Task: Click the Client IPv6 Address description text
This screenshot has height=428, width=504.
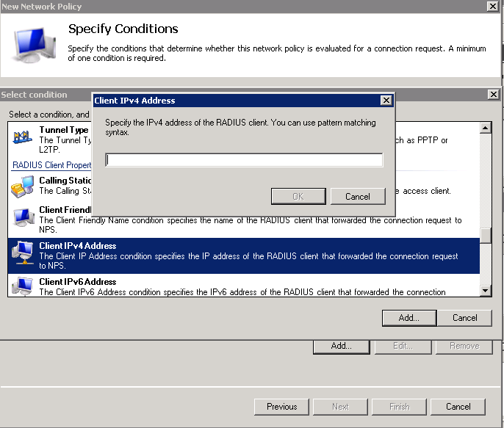Action: click(242, 292)
